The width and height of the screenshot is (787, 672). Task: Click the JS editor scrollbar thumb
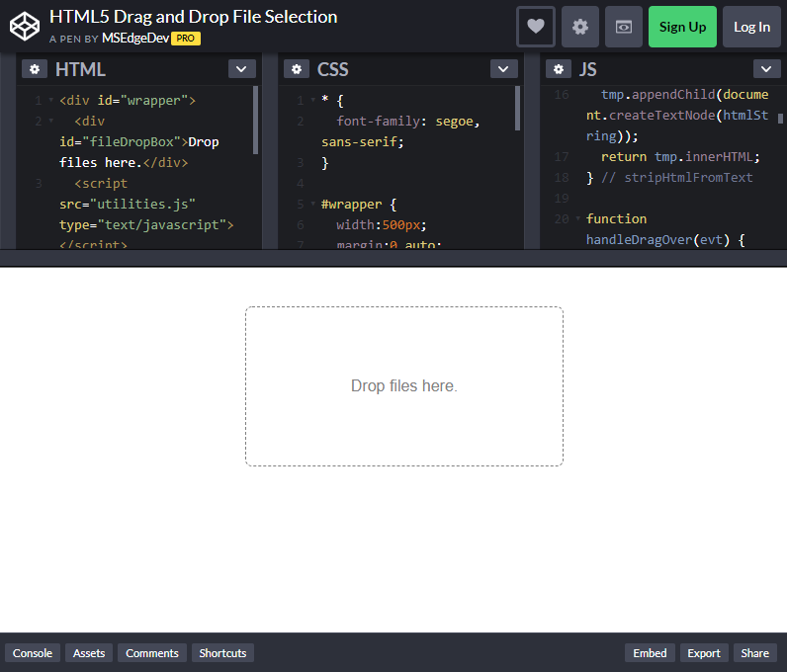tap(780, 119)
